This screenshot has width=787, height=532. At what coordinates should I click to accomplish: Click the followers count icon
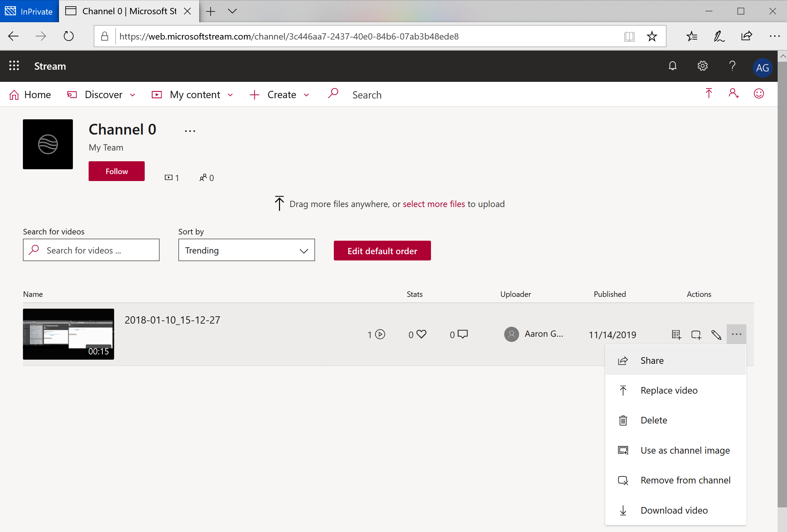pyautogui.click(x=203, y=178)
